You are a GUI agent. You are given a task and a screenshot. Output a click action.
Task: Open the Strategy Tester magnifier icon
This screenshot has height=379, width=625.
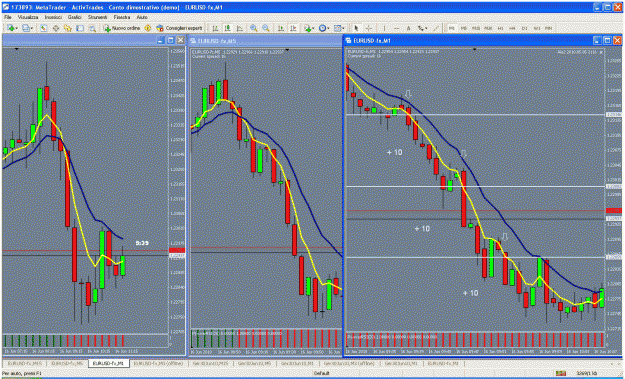[92, 28]
